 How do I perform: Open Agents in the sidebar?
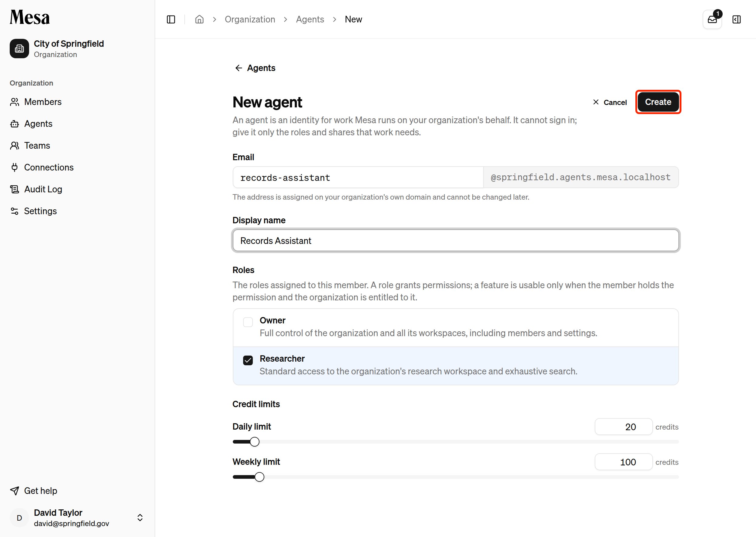point(38,124)
